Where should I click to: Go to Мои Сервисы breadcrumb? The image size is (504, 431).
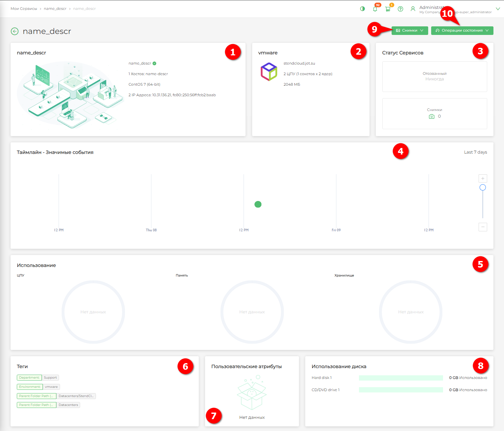pyautogui.click(x=24, y=9)
